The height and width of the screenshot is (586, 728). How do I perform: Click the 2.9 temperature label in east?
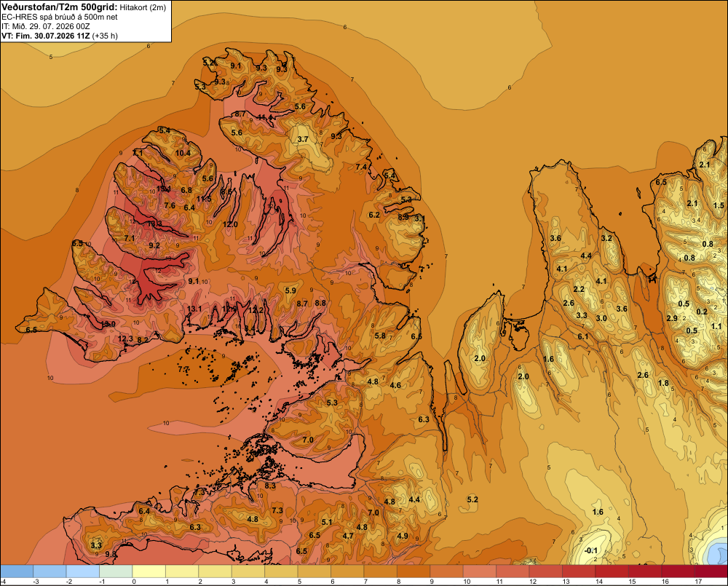pos(672,318)
